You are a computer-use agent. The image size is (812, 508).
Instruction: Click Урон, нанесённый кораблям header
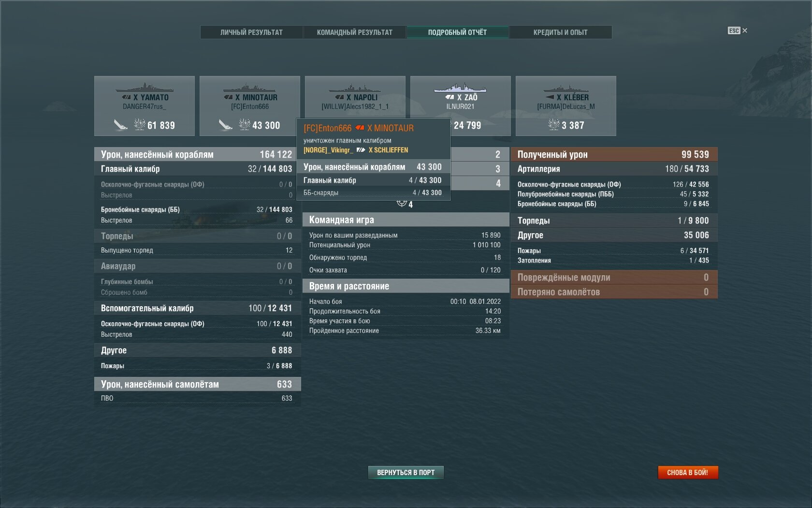click(x=197, y=154)
